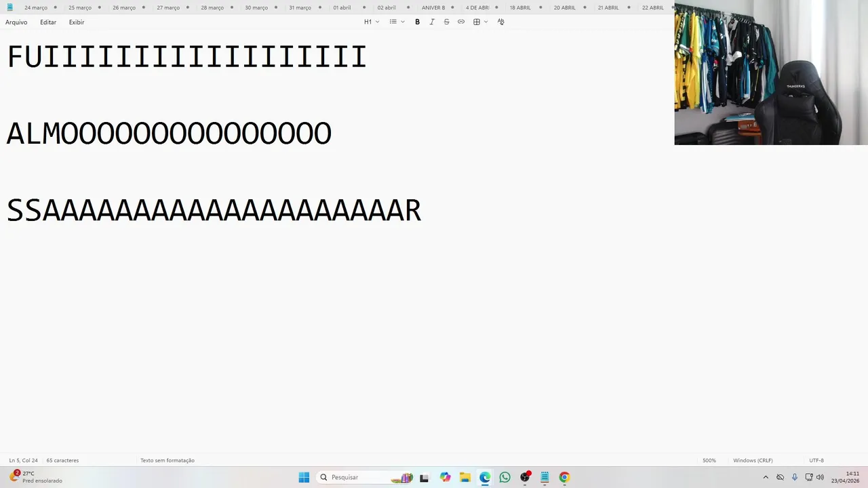
Task: Open OBS Studio from the taskbar
Action: pos(525,477)
